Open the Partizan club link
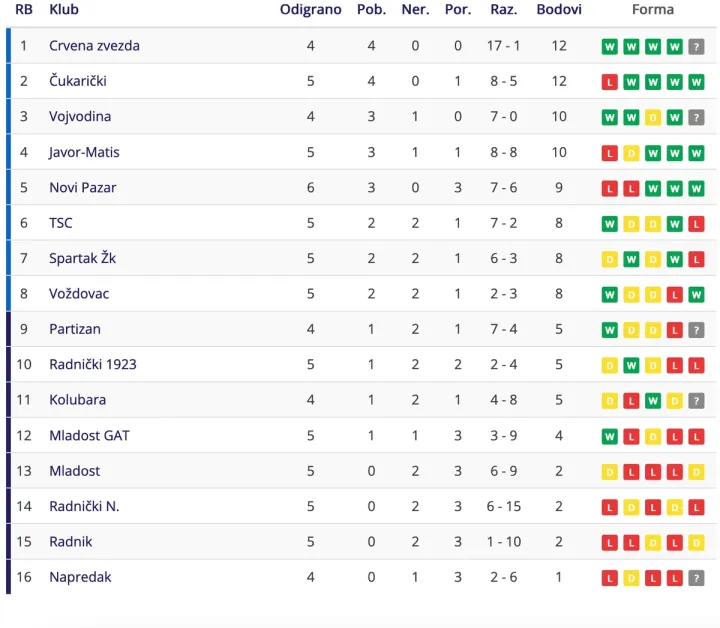Screen dimensions: 720x628 tap(75, 329)
